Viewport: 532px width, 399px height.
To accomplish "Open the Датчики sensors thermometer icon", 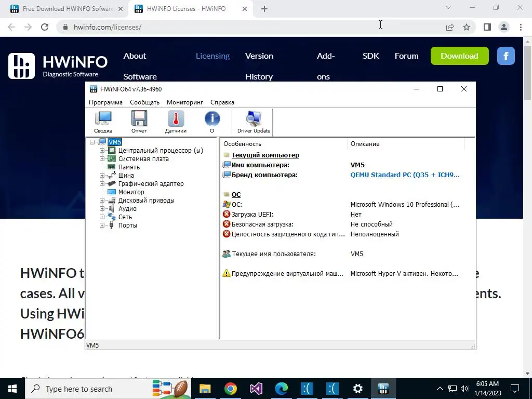I will [x=176, y=122].
